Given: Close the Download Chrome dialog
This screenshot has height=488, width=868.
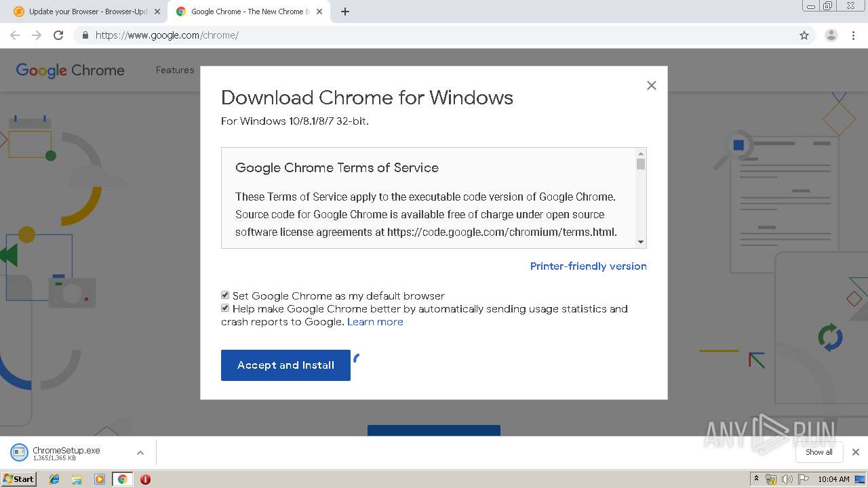Looking at the screenshot, I should click(652, 85).
